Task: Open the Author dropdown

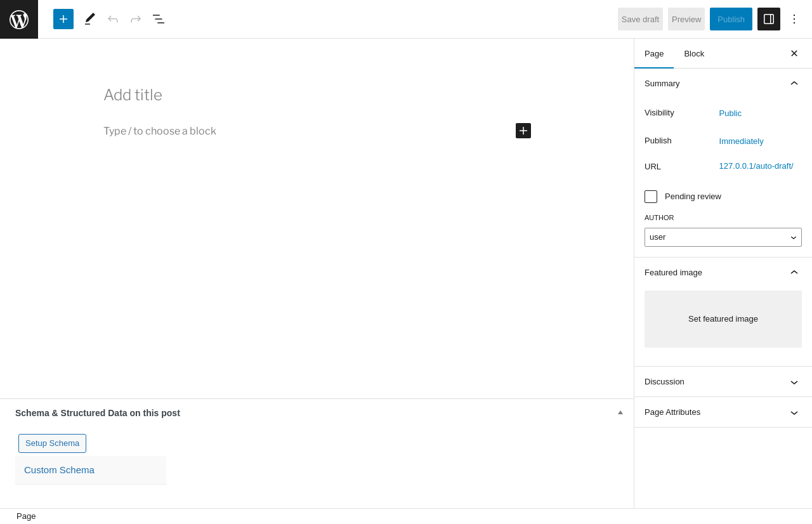Action: [723, 237]
